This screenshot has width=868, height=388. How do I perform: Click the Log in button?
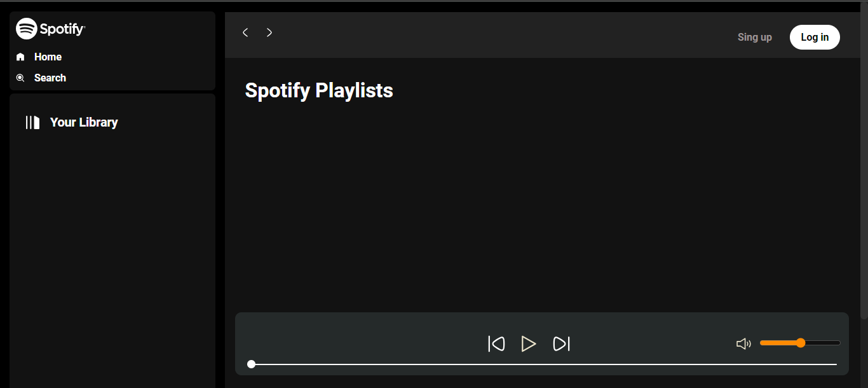pyautogui.click(x=815, y=37)
